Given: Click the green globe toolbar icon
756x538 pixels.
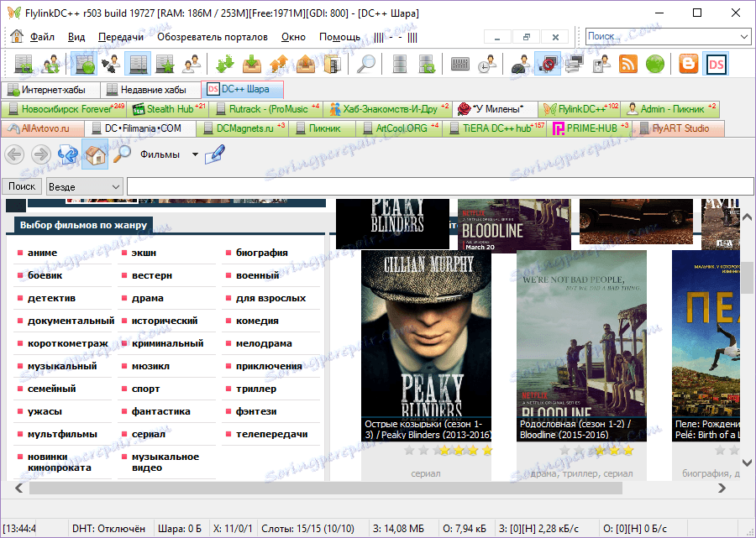Looking at the screenshot, I should click(x=655, y=64).
